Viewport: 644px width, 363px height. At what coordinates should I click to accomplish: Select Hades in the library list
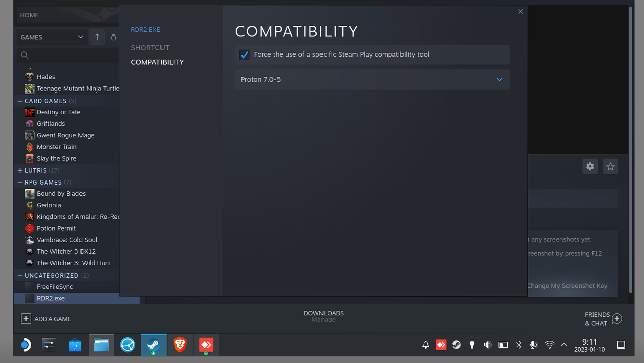pos(46,77)
